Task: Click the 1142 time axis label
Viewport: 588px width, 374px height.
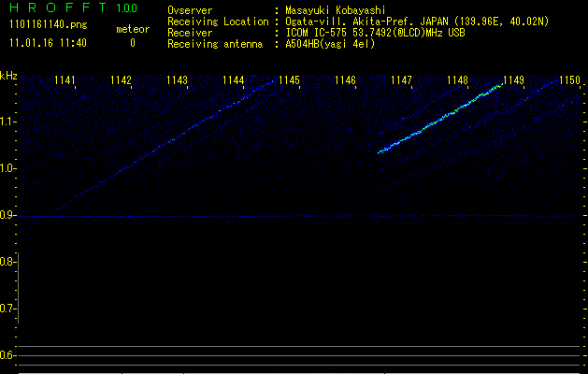Action: pos(121,80)
